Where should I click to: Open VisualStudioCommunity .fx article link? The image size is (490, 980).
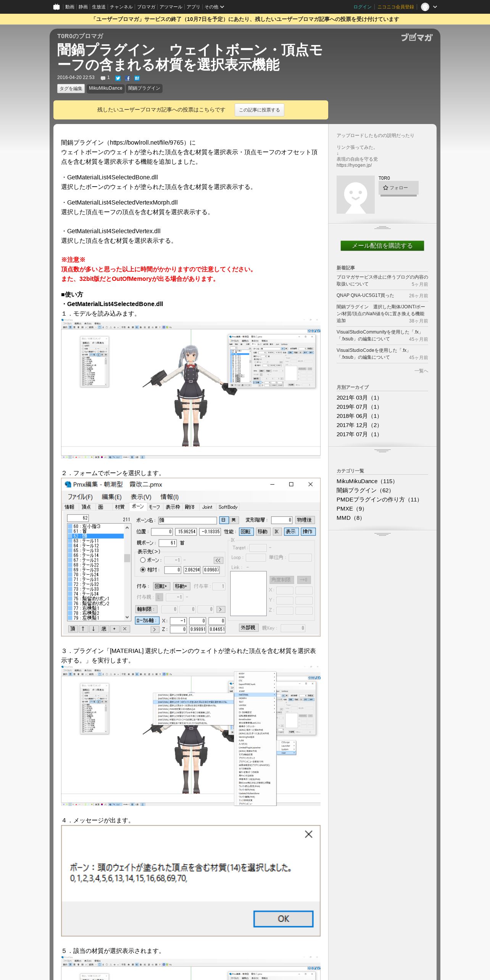pos(379,335)
